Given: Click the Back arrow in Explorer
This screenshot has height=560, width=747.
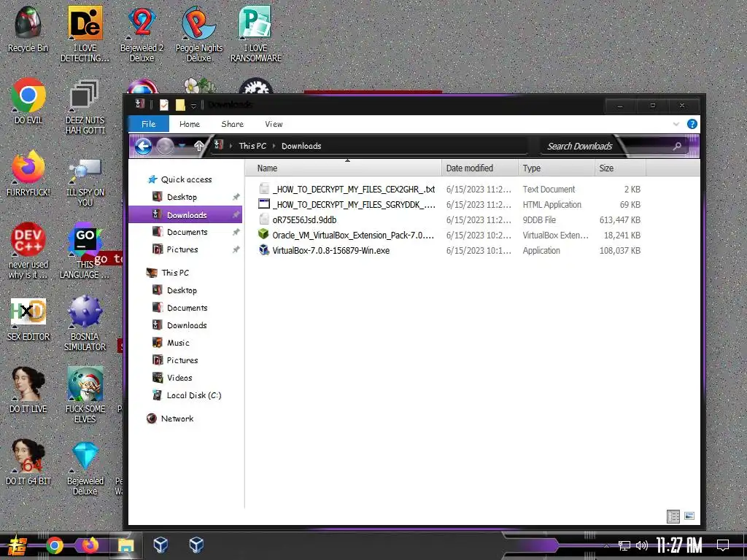Looking at the screenshot, I should (x=144, y=146).
